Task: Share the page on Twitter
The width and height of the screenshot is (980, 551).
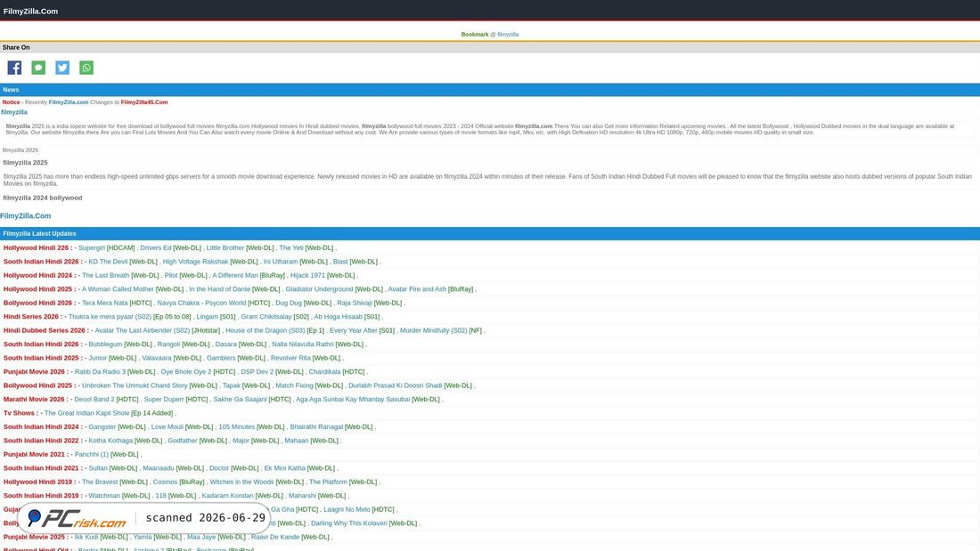Action: tap(62, 68)
